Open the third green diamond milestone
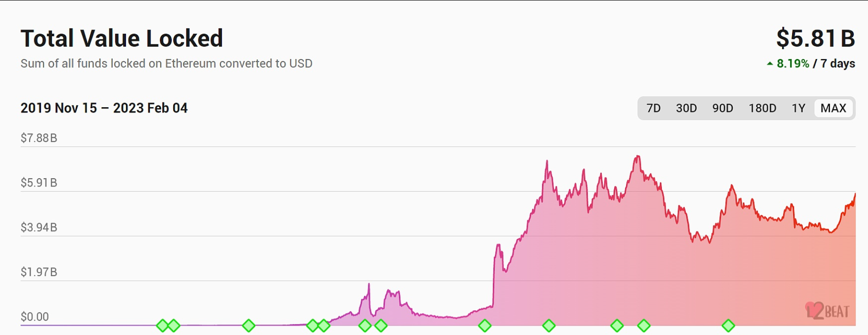868x335 pixels. pyautogui.click(x=249, y=326)
